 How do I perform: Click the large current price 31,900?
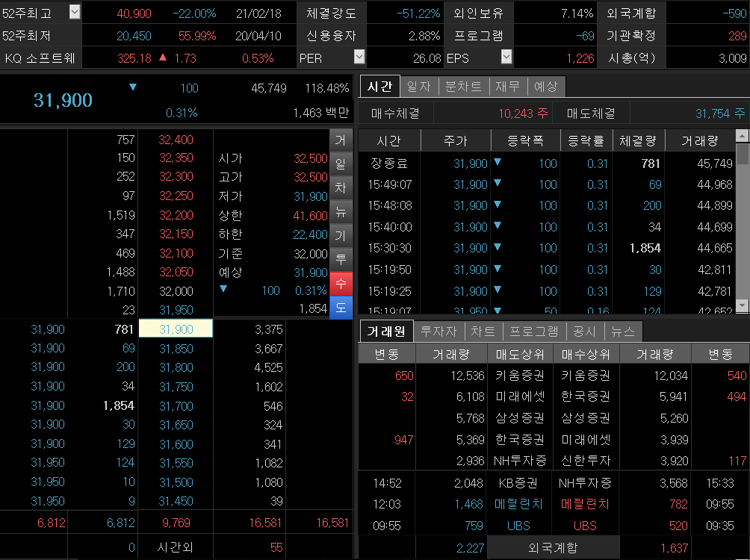(63, 100)
